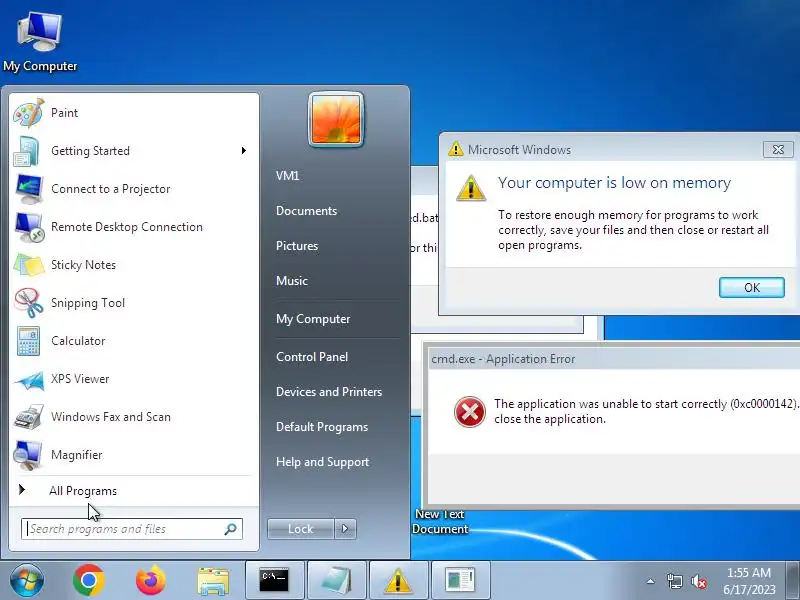Image resolution: width=800 pixels, height=600 pixels.
Task: Click the user account picture
Action: (336, 119)
